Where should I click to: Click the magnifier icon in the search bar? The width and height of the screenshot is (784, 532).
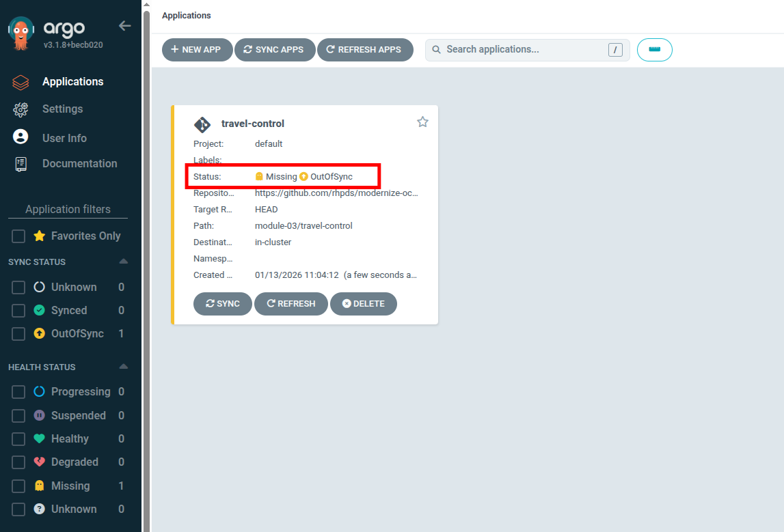click(x=437, y=49)
